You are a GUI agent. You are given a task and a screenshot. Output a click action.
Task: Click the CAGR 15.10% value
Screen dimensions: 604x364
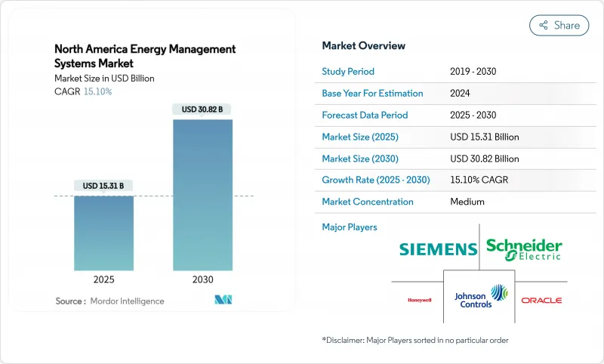click(x=97, y=92)
